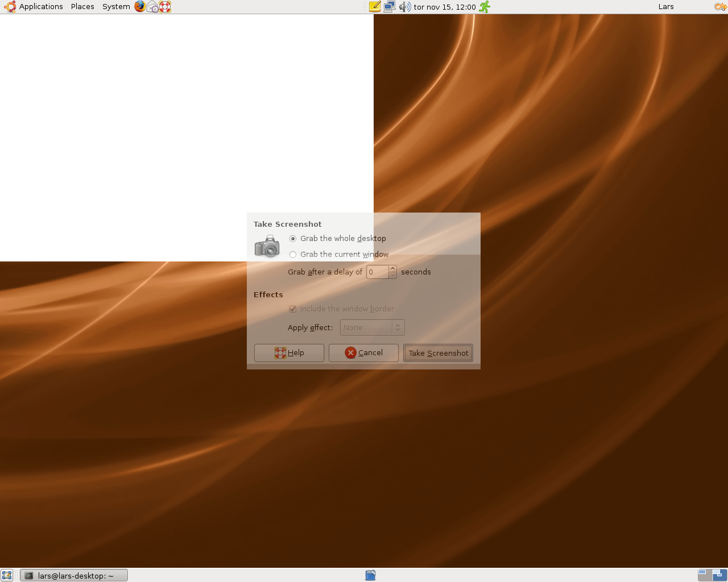728x582 pixels.
Task: Launch Firefox from the top panel
Action: coord(140,7)
